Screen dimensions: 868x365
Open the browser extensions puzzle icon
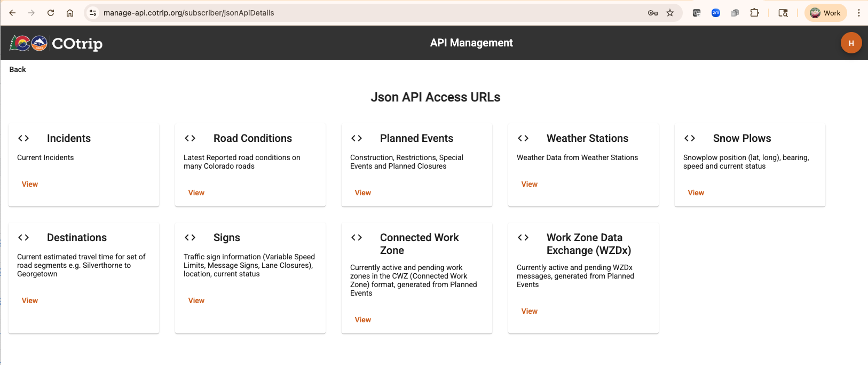pyautogui.click(x=754, y=13)
